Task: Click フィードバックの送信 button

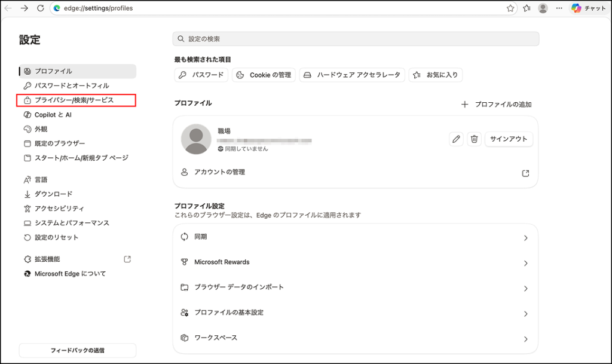Action: 78,350
